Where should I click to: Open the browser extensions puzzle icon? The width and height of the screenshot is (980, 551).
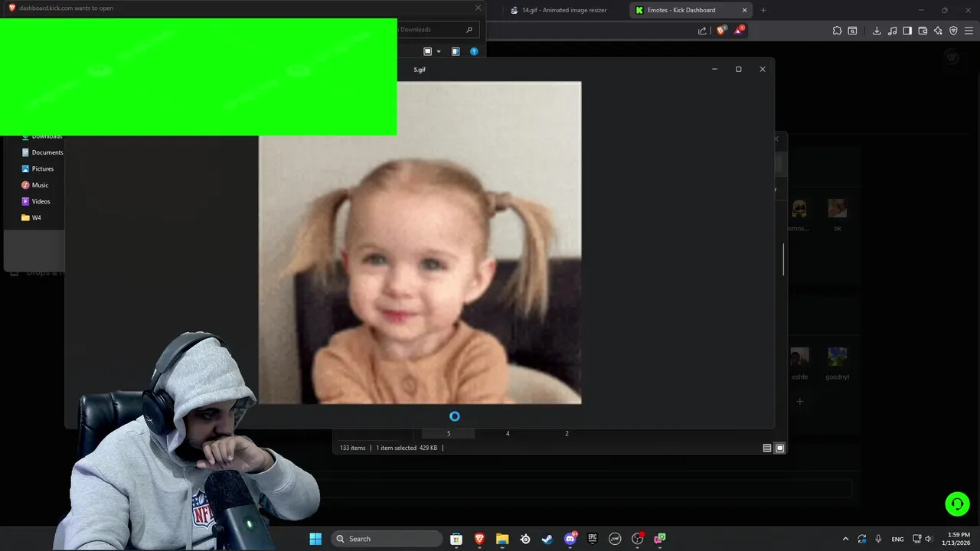(837, 31)
